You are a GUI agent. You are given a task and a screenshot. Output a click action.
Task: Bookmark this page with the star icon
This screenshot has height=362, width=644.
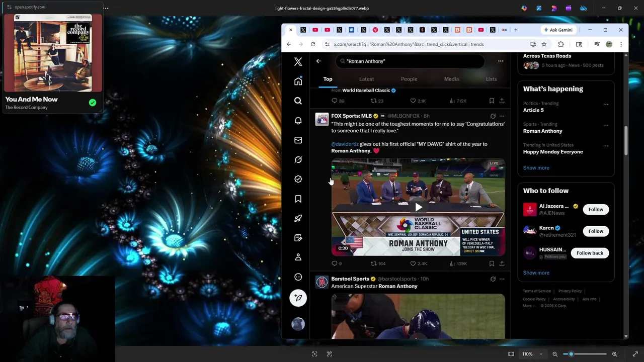coord(544,44)
